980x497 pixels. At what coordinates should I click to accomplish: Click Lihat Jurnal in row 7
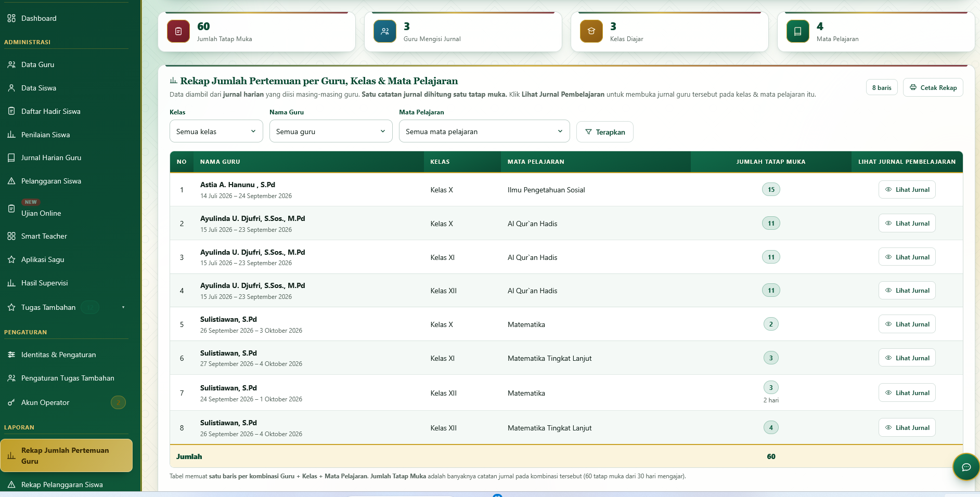tap(907, 393)
